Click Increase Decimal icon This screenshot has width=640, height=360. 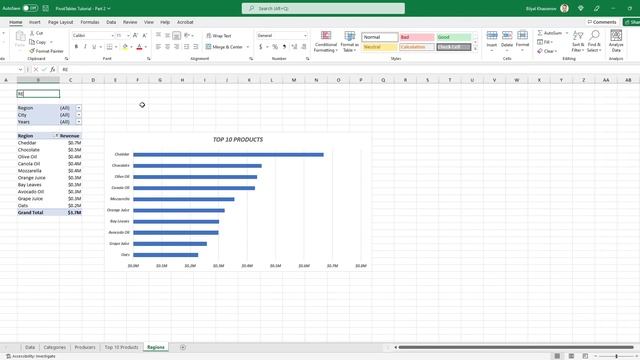pos(294,47)
